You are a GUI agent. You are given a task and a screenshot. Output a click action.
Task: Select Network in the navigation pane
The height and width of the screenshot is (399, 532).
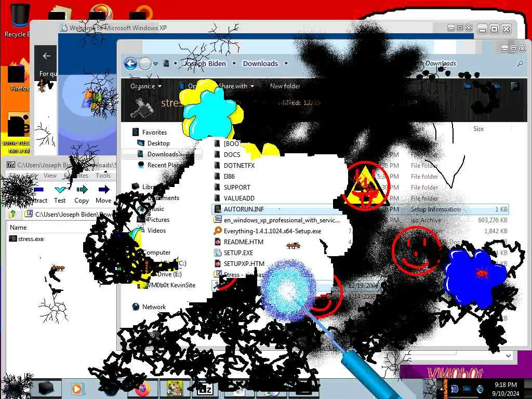point(154,307)
